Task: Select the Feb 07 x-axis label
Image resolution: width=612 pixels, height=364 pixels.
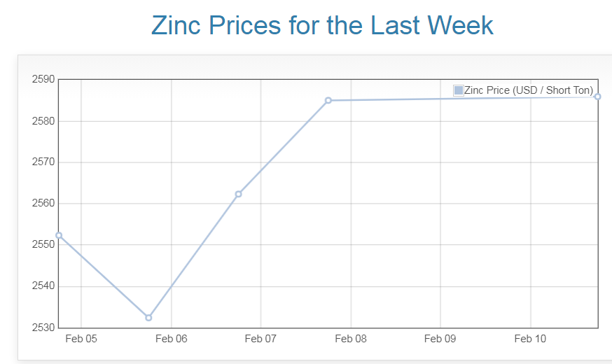Action: click(261, 339)
